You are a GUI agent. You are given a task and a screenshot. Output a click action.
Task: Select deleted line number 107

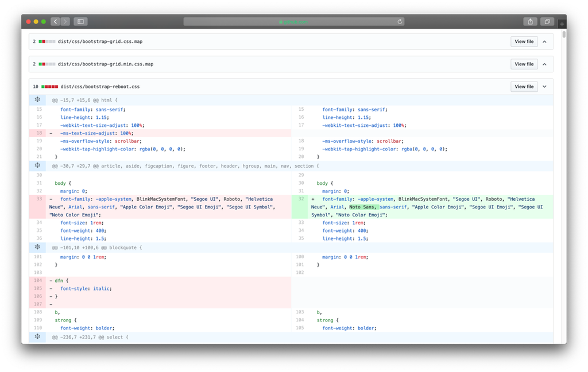point(38,304)
